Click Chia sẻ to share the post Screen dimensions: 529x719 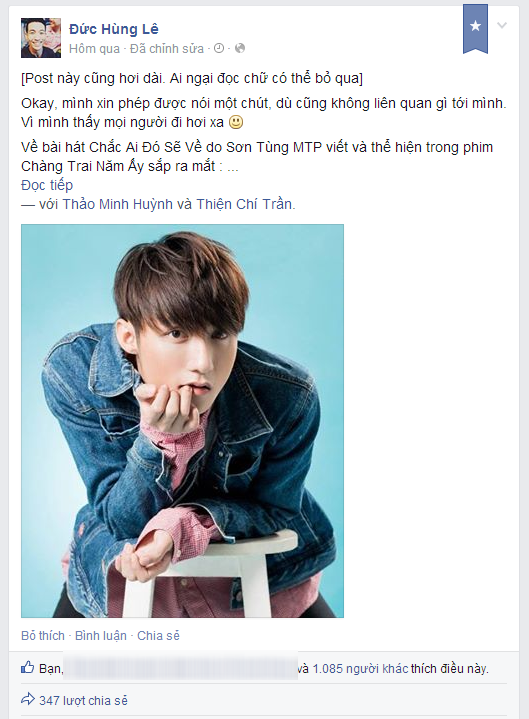pyautogui.click(x=158, y=636)
